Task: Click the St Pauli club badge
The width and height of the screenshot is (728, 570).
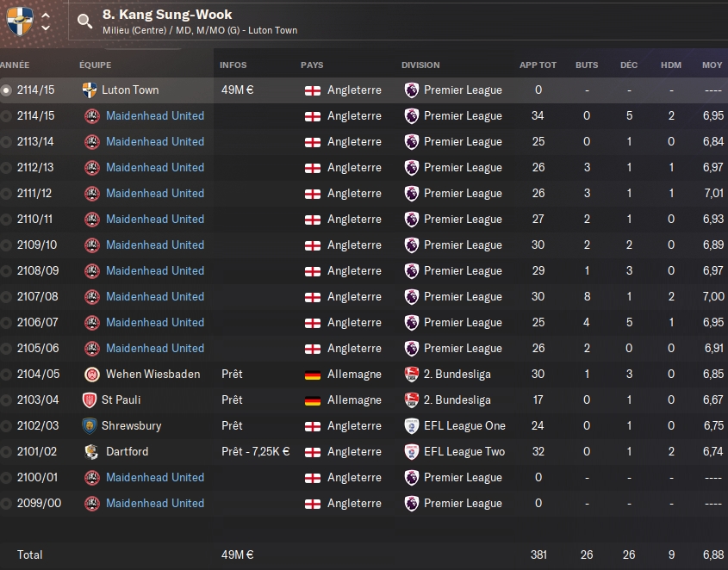Action: tap(91, 400)
